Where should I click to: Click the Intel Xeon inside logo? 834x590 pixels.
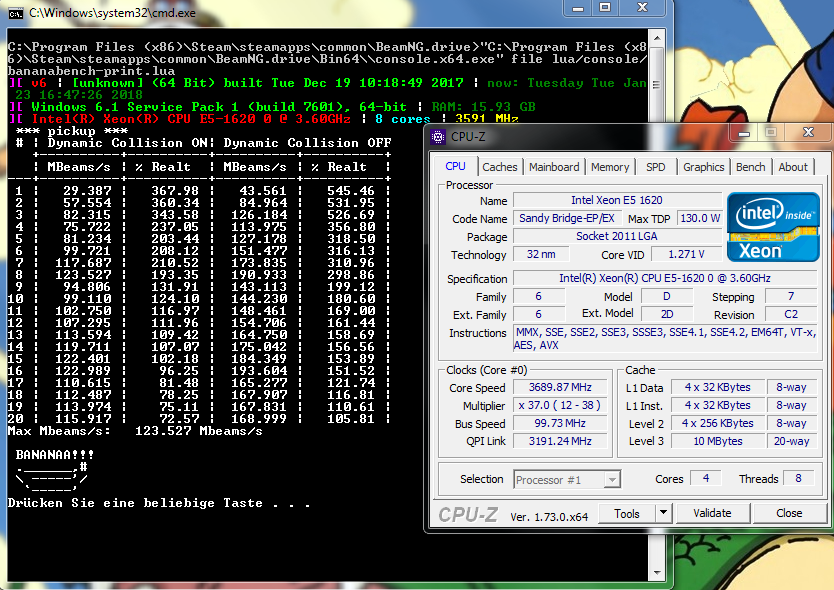click(x=773, y=227)
